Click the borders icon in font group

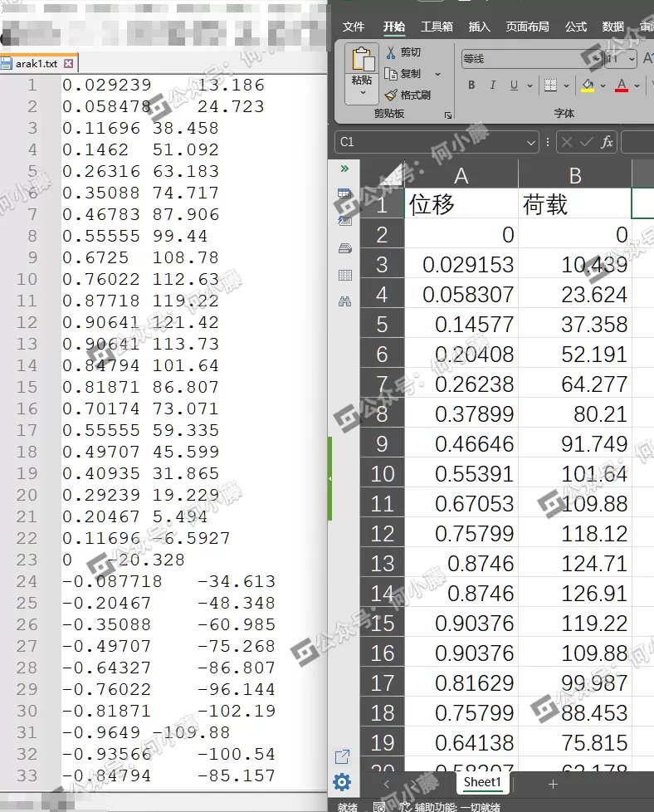pos(550,86)
